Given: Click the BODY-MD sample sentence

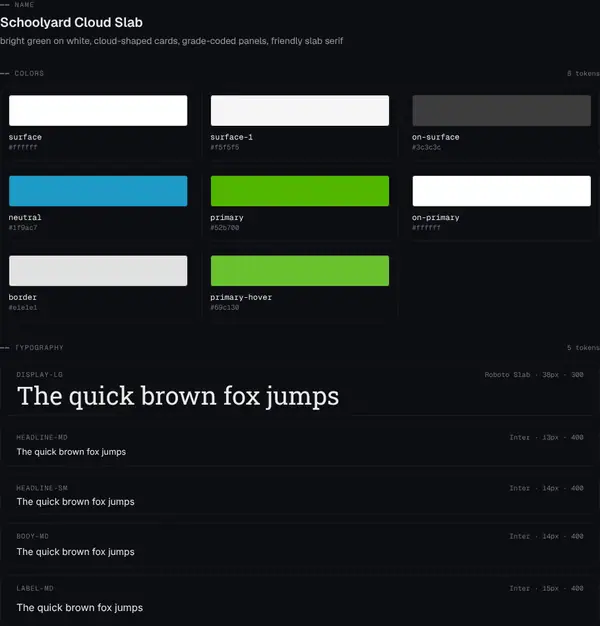Looking at the screenshot, I should click(75, 552).
